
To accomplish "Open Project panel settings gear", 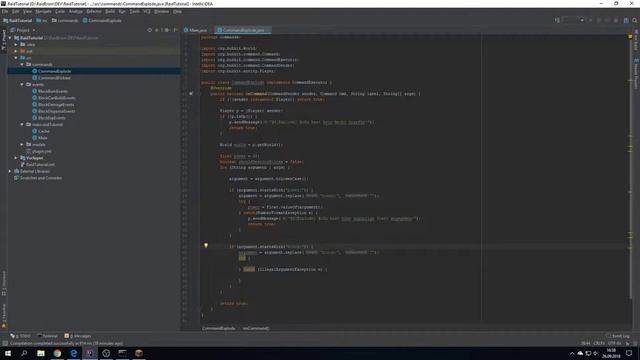I will (x=167, y=30).
